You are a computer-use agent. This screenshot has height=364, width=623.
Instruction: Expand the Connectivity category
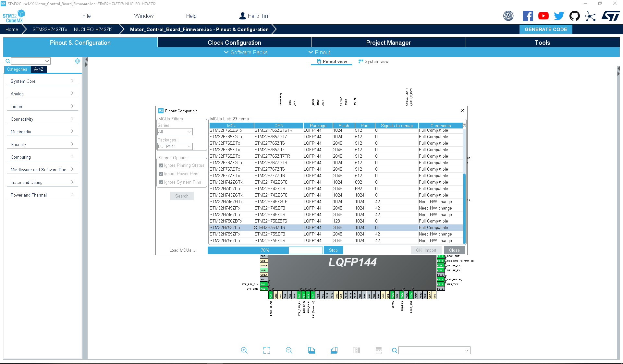(x=43, y=119)
